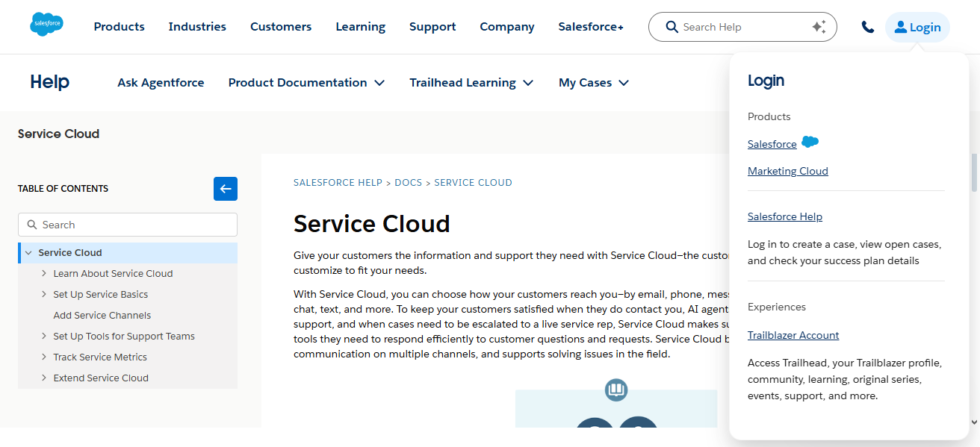Open the Customers menu

pyautogui.click(x=281, y=27)
